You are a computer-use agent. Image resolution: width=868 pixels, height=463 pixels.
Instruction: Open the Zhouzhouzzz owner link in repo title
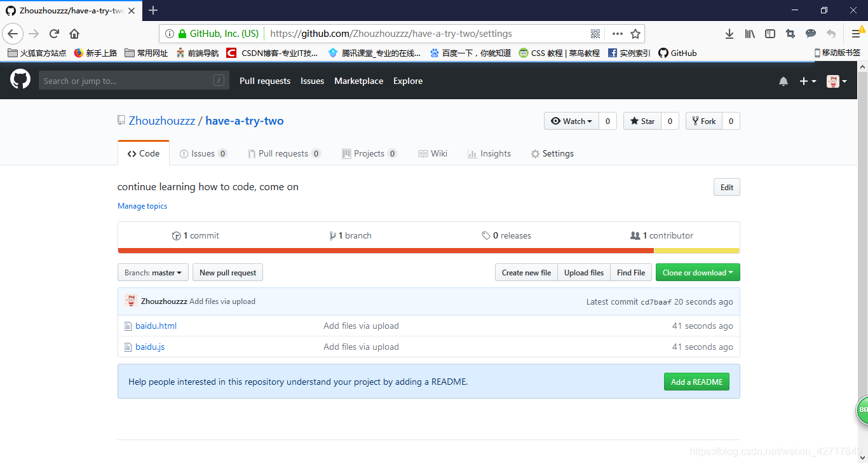click(162, 121)
